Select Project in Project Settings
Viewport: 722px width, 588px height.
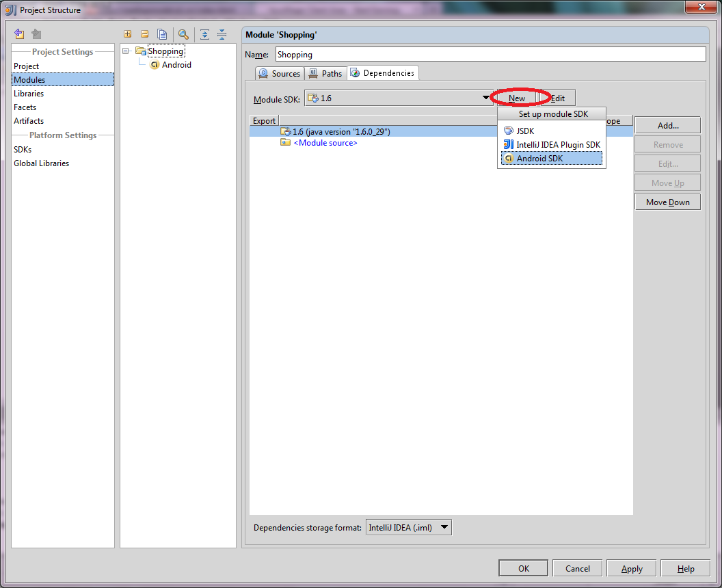point(63,66)
